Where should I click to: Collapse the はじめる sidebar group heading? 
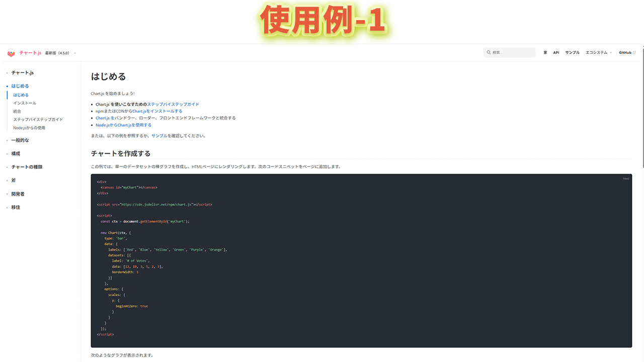click(x=20, y=86)
